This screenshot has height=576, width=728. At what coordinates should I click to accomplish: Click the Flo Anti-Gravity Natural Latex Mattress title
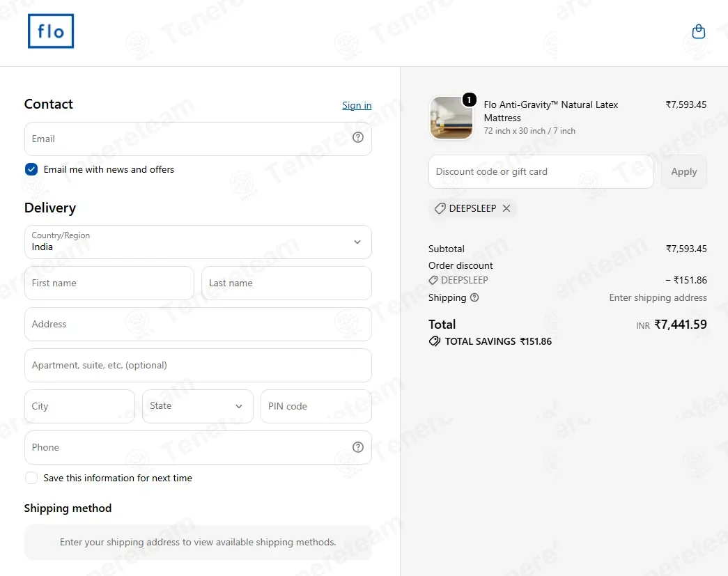(x=550, y=111)
